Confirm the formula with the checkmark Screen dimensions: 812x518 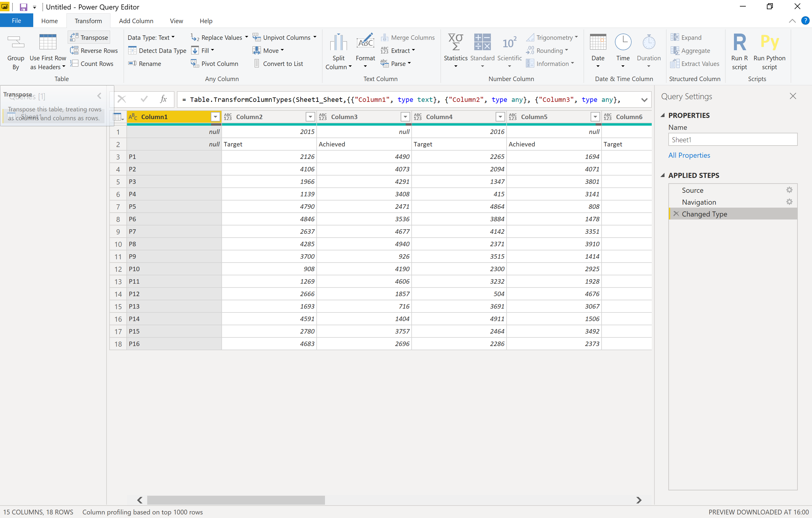(144, 99)
